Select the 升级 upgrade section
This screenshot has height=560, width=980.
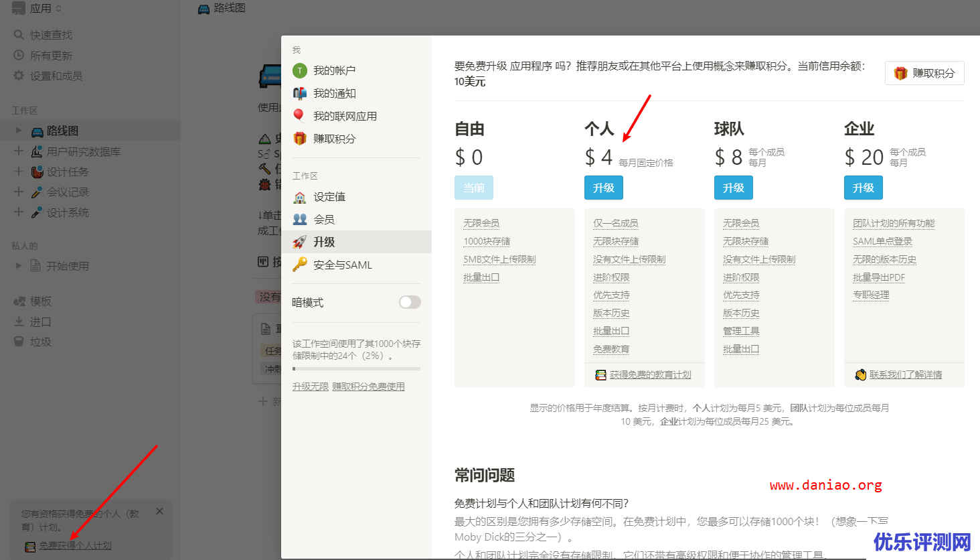pyautogui.click(x=356, y=242)
